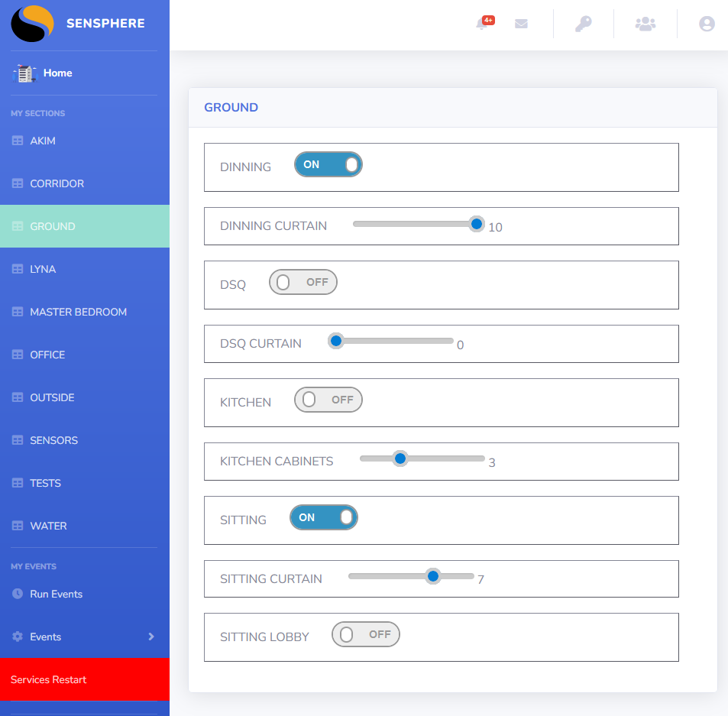This screenshot has height=716, width=728.
Task: Enable the KITCHEN toggle
Action: (328, 400)
